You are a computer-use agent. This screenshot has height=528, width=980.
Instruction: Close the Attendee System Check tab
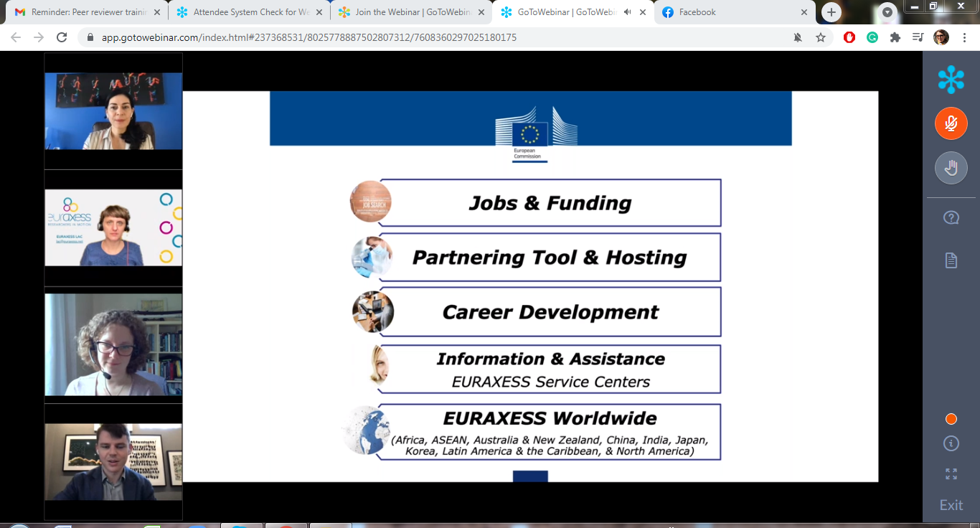click(x=318, y=12)
